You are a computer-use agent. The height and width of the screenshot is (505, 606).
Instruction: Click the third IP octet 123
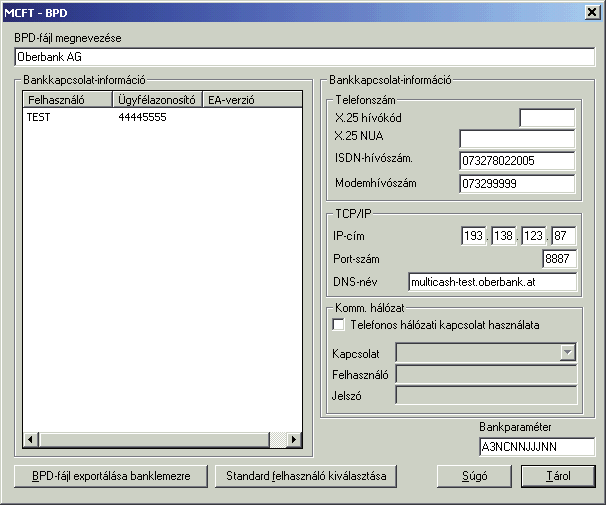pyautogui.click(x=533, y=236)
